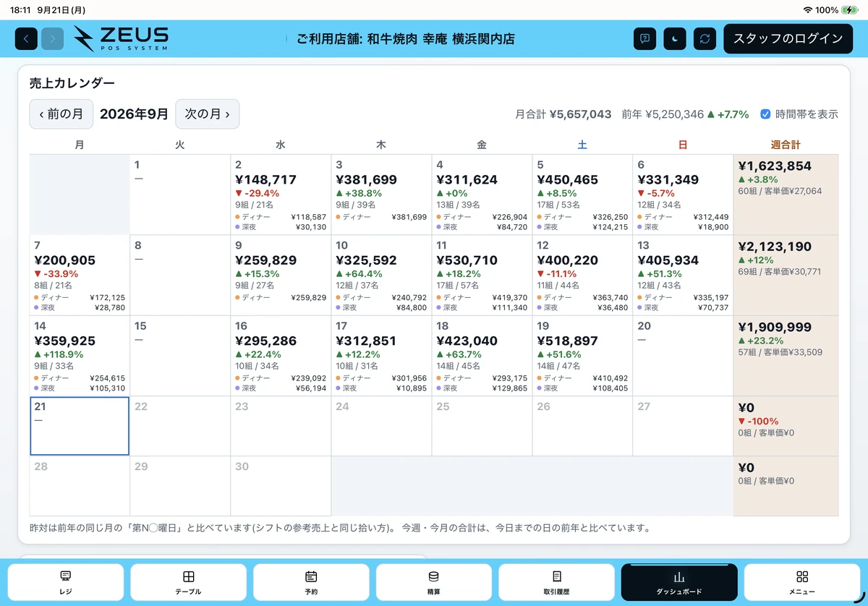Click the 土 Saturday column header
Screen dimensions: 868x606
click(x=582, y=145)
